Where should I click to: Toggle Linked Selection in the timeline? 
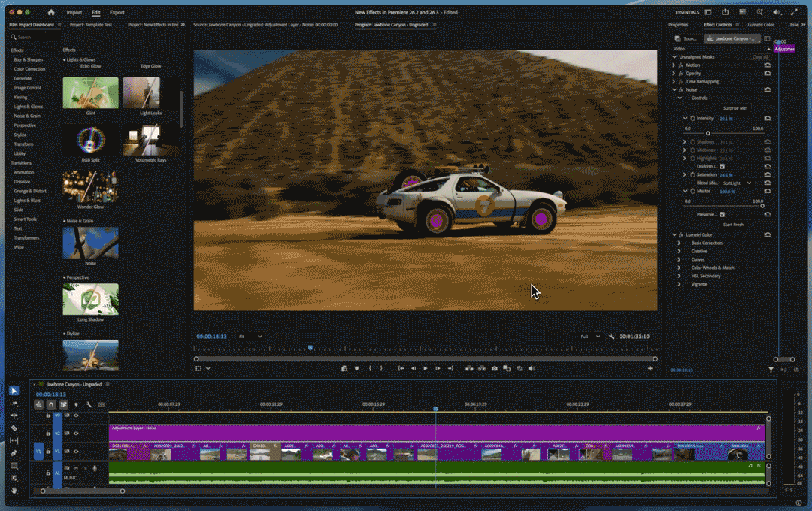[x=63, y=404]
